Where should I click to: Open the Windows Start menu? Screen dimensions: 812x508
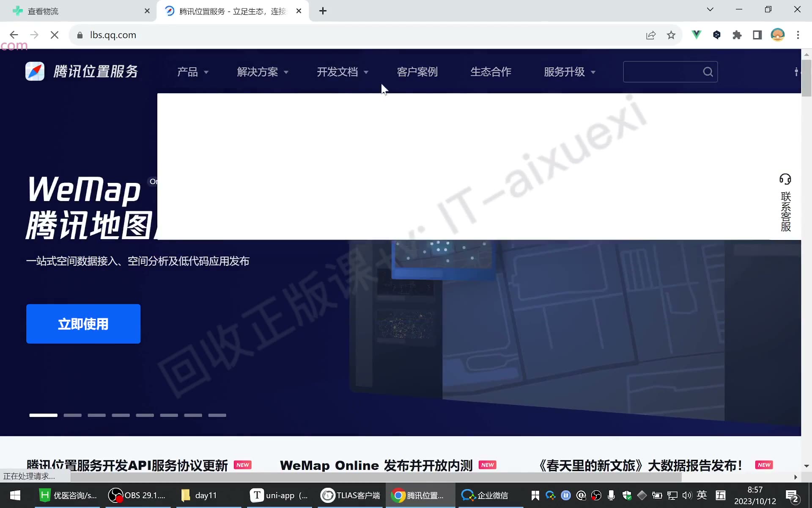(x=15, y=495)
